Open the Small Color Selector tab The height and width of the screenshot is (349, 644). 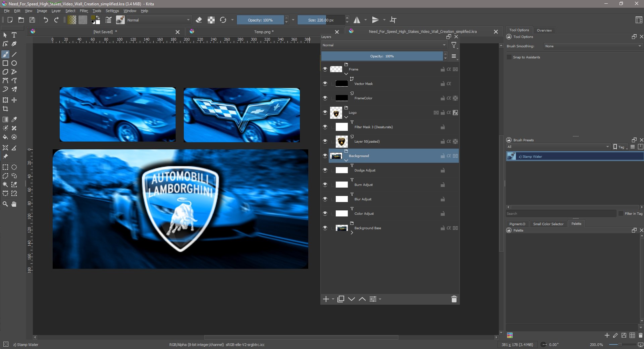[548, 224]
